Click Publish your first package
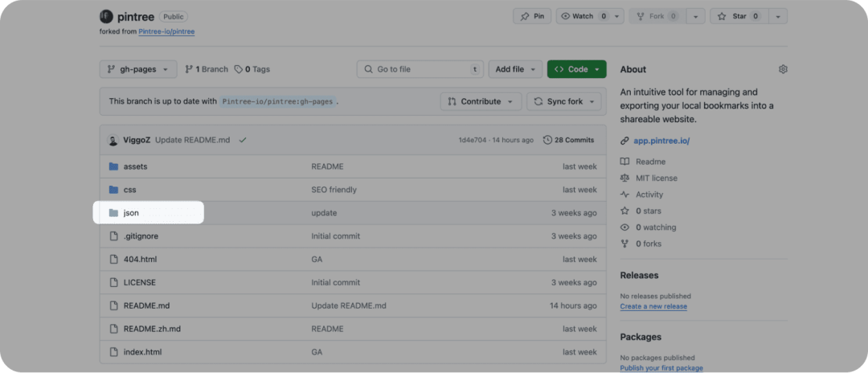868x373 pixels. coord(661,368)
